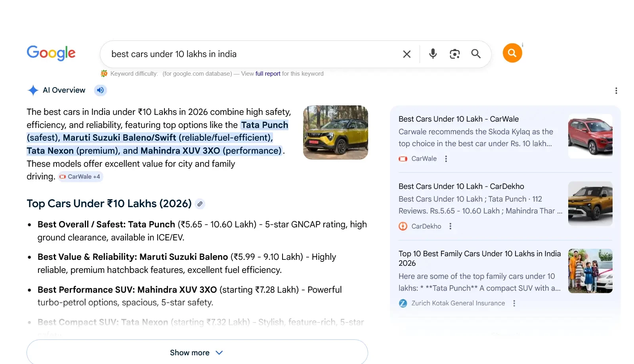Expand AI Overview with Show more
Screen dimensions: 634x364
[197, 353]
